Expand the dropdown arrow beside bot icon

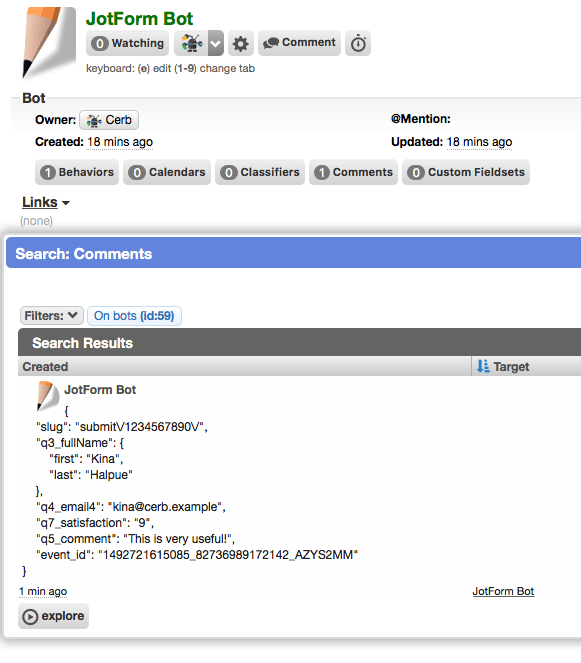(x=216, y=43)
